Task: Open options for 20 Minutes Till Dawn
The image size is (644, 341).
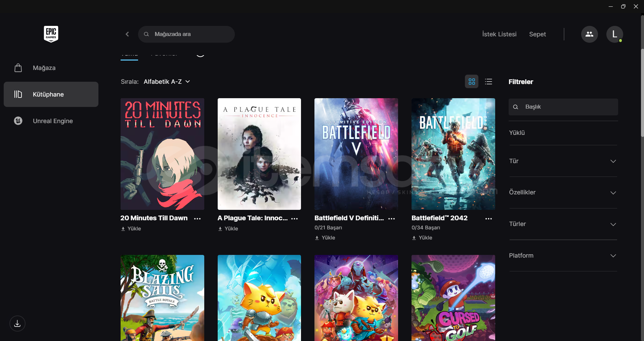Action: click(x=198, y=219)
